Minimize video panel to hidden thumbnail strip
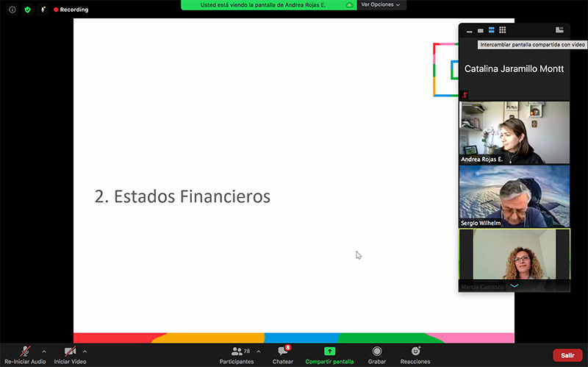588x367 pixels. click(x=469, y=31)
